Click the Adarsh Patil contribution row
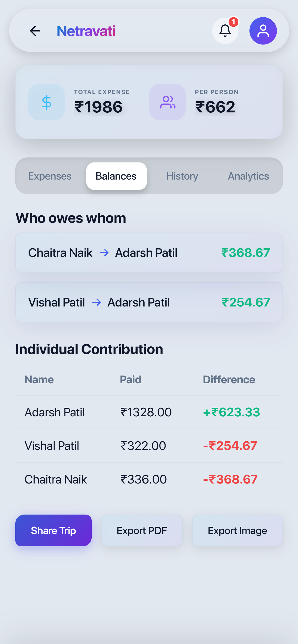The height and width of the screenshot is (644, 298). click(149, 412)
